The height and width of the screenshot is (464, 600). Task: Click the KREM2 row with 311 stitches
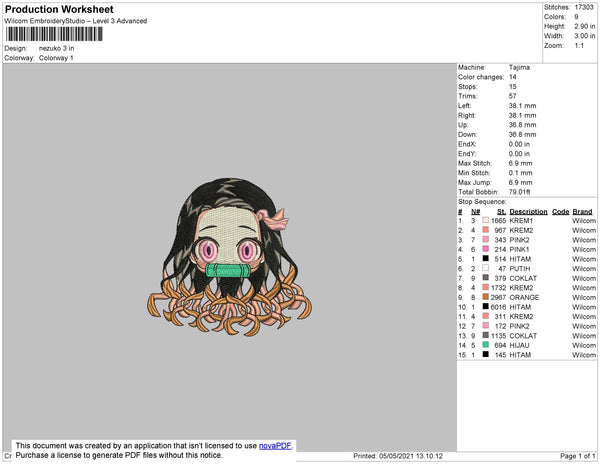pos(527,316)
